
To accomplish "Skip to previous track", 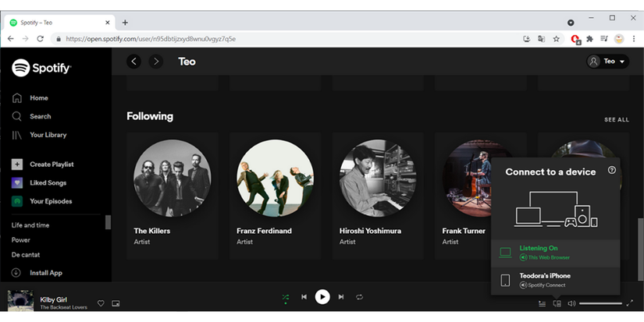I will click(x=304, y=297).
